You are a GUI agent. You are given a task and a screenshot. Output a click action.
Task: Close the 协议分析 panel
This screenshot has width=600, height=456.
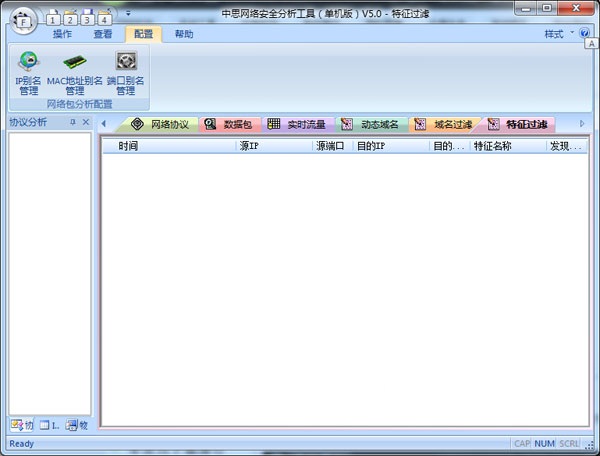pos(86,122)
